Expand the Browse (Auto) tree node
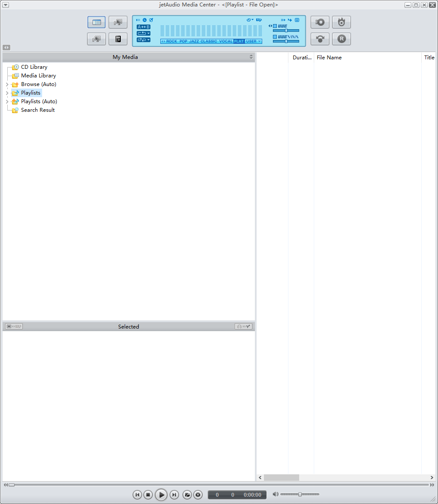Image resolution: width=438 pixels, height=504 pixels. click(x=7, y=84)
